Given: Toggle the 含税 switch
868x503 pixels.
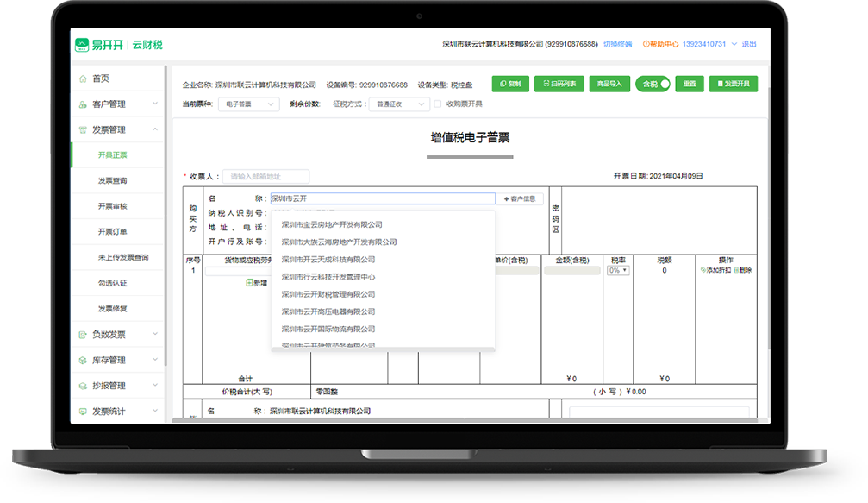Looking at the screenshot, I should [653, 84].
